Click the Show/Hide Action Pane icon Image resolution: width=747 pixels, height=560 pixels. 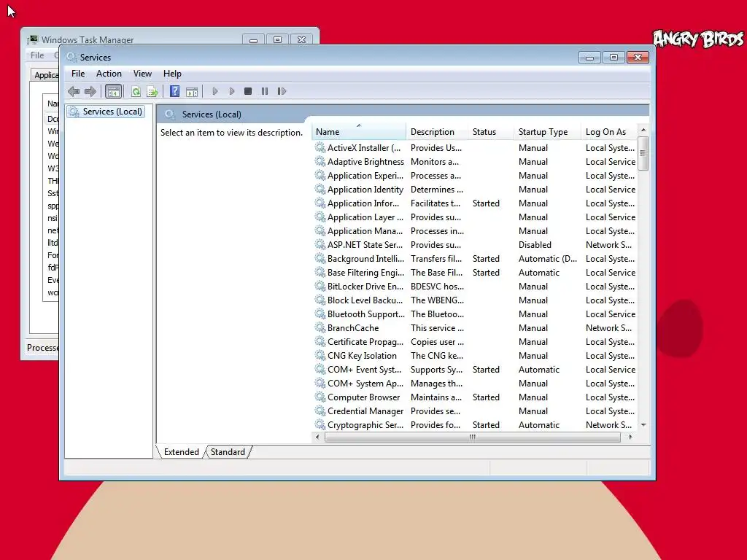pos(192,91)
